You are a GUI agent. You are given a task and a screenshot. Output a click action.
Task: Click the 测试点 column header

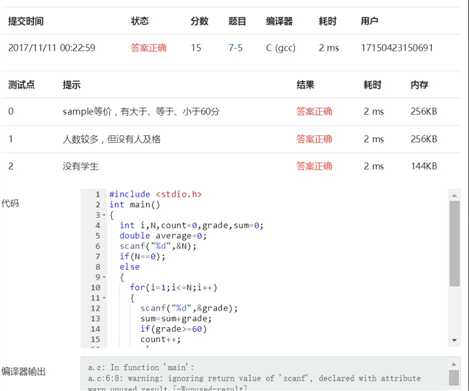tap(22, 85)
